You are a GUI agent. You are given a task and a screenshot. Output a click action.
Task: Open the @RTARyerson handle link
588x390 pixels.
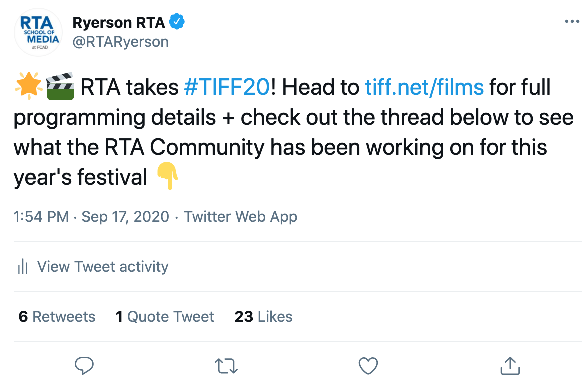pos(120,42)
